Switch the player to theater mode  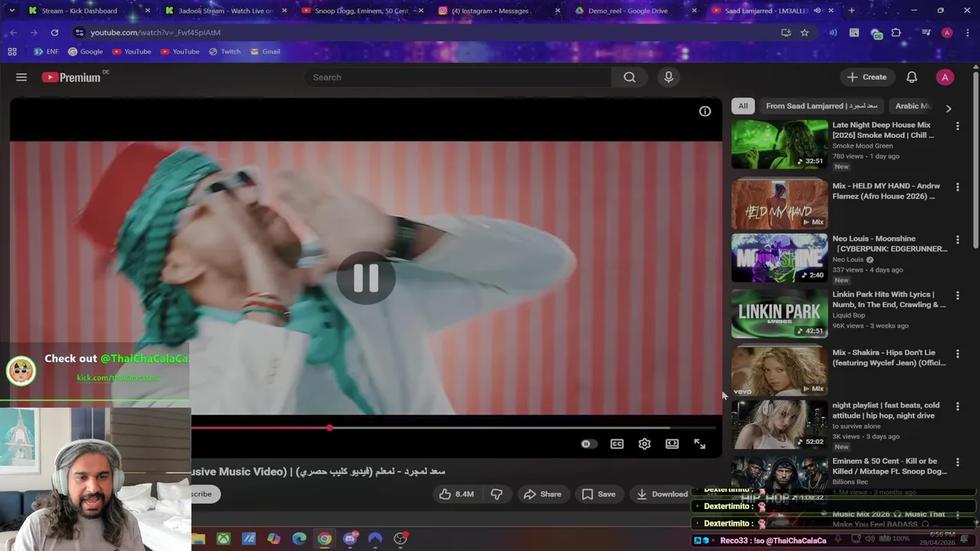click(x=672, y=444)
